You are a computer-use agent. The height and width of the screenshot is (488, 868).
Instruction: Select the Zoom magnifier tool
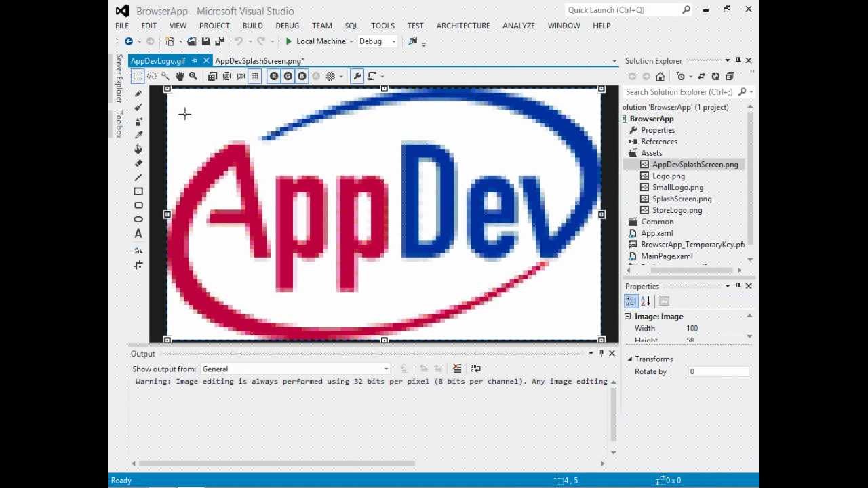193,76
